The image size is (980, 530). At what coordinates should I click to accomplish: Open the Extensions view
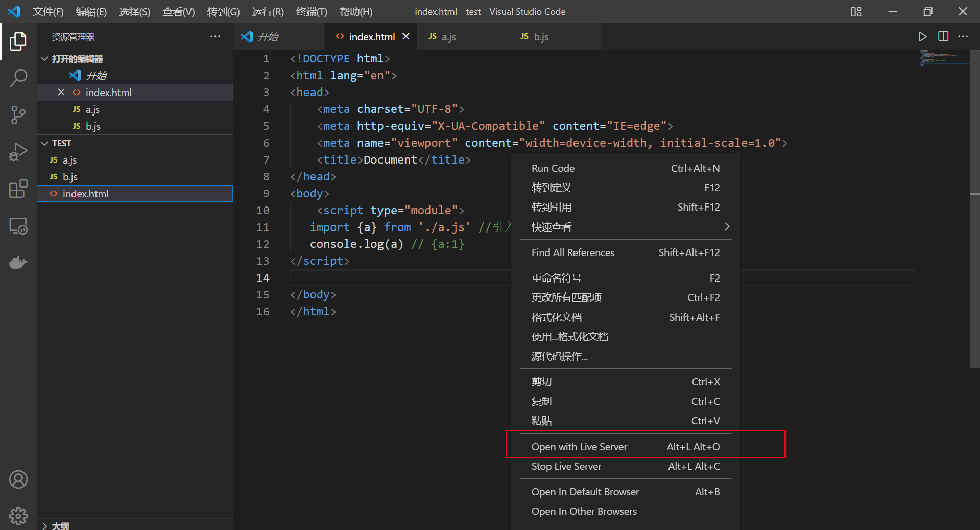(x=18, y=189)
